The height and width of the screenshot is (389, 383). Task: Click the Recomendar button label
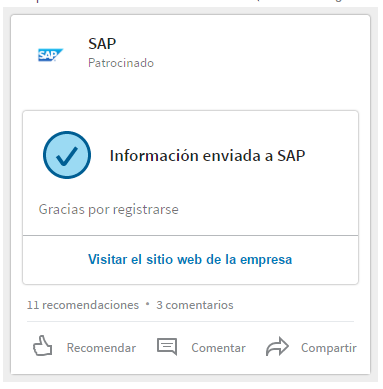(101, 348)
